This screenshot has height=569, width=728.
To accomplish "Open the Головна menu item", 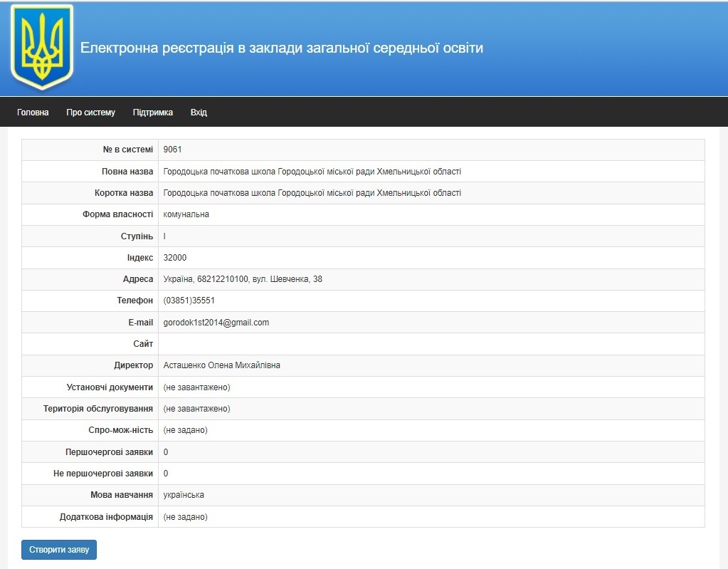I will click(x=33, y=113).
